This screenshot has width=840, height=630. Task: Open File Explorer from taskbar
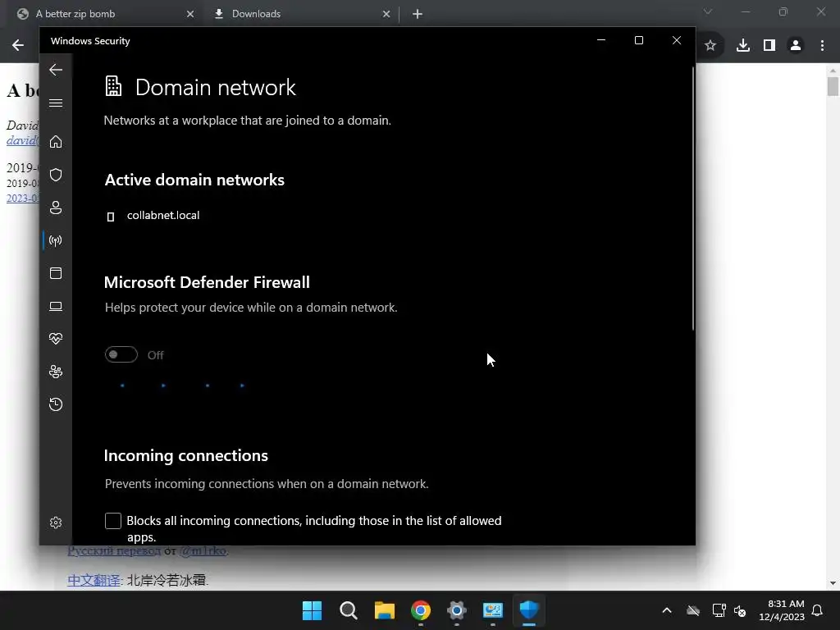pos(385,610)
